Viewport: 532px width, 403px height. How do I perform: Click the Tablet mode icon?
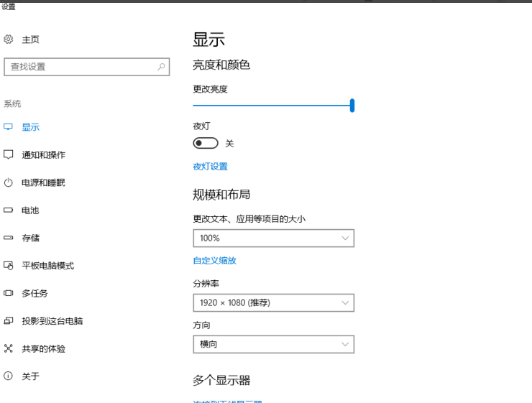[9, 266]
